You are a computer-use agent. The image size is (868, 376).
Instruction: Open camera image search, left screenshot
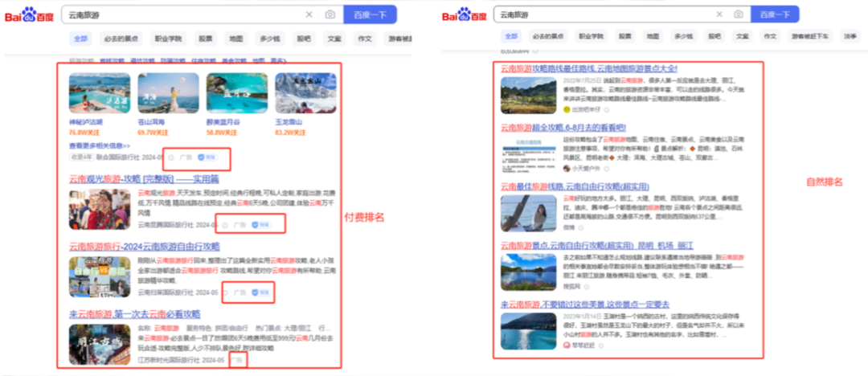click(x=330, y=14)
